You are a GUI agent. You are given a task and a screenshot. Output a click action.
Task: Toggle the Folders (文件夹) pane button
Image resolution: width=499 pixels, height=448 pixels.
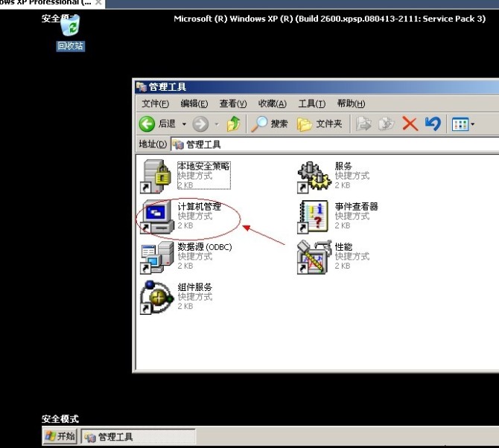click(320, 124)
